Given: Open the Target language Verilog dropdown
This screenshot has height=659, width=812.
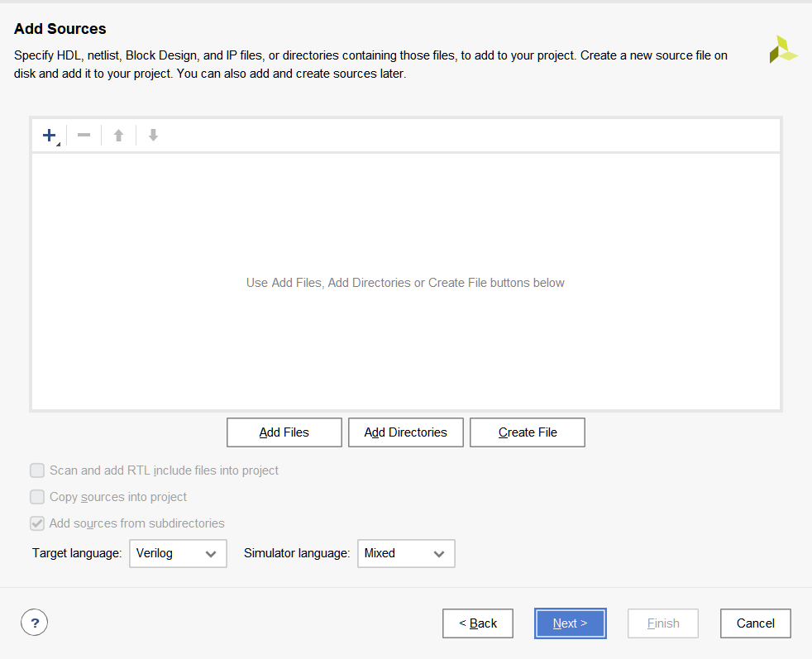Looking at the screenshot, I should (178, 553).
